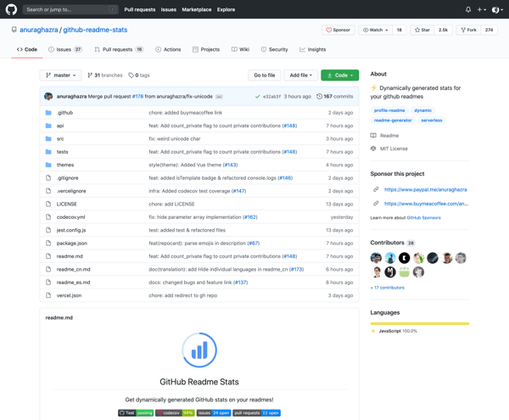Switch to the Security tab
Image resolution: width=509 pixels, height=420 pixels.
(274, 50)
